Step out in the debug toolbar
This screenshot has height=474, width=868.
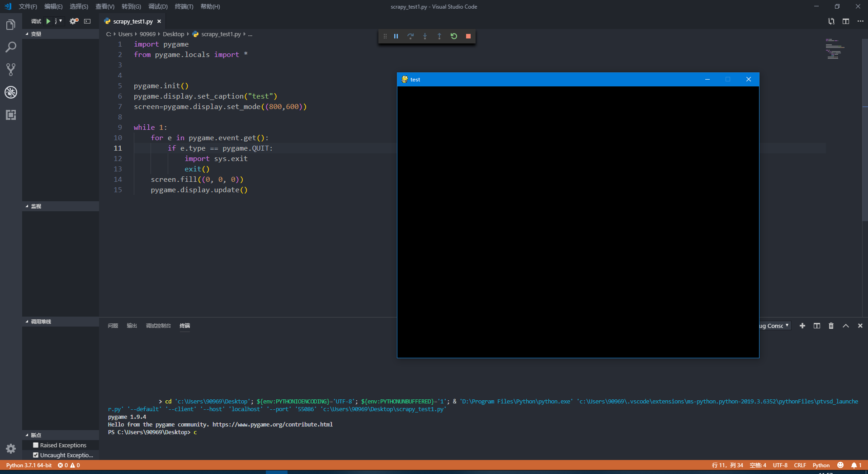(x=439, y=36)
